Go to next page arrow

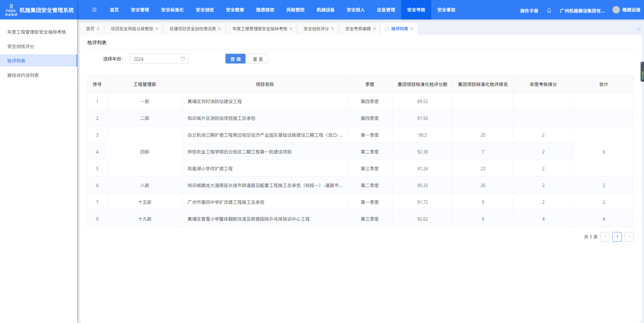[x=629, y=237]
